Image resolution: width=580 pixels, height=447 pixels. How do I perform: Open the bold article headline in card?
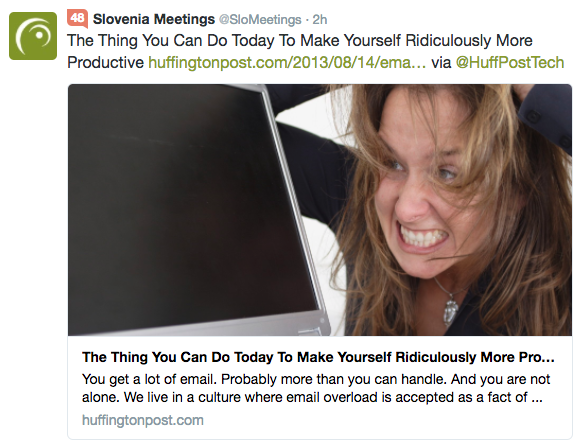tap(318, 357)
